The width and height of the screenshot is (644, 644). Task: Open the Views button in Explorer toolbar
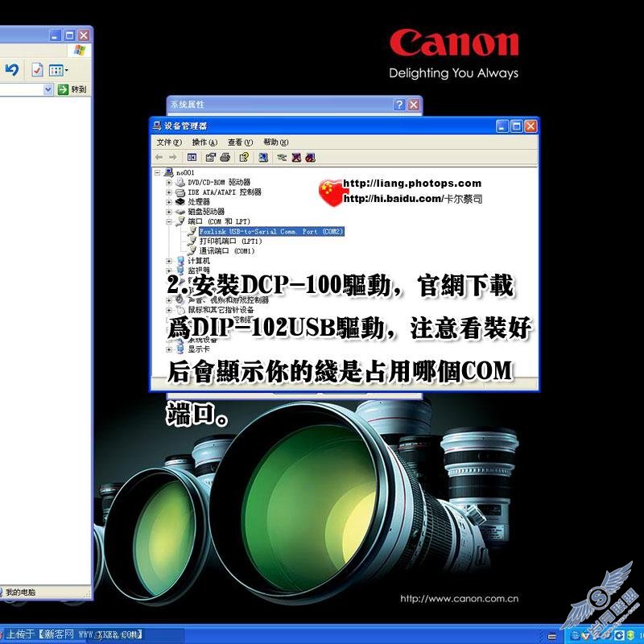coord(58,70)
